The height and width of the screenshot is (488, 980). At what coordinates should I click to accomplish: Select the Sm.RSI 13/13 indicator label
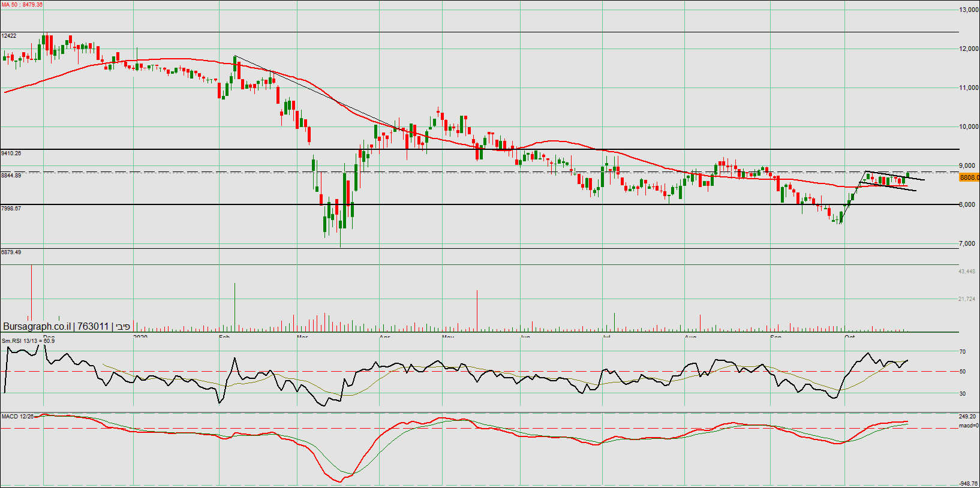pyautogui.click(x=28, y=341)
